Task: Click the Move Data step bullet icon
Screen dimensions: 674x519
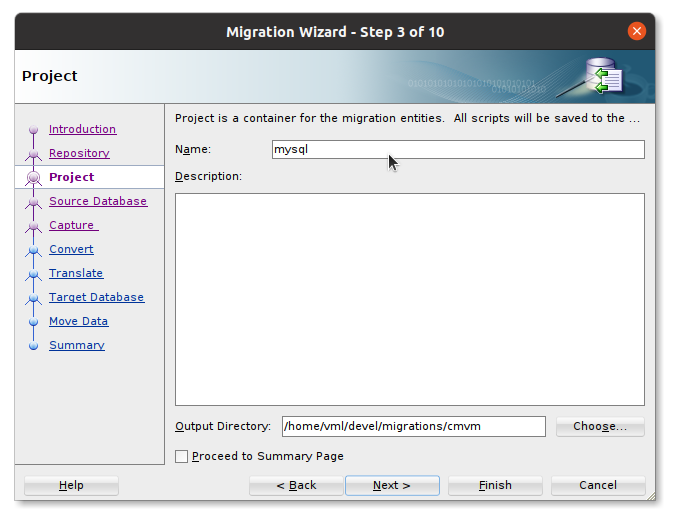Action: [34, 322]
